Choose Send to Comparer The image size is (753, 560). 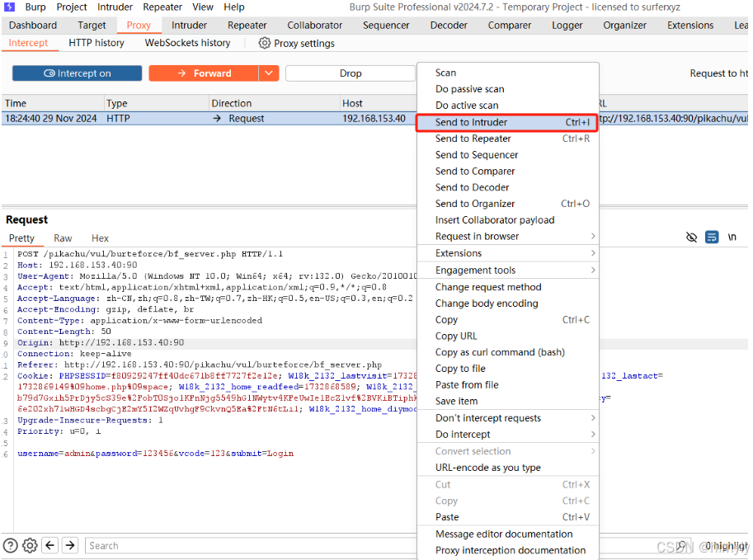click(507, 172)
